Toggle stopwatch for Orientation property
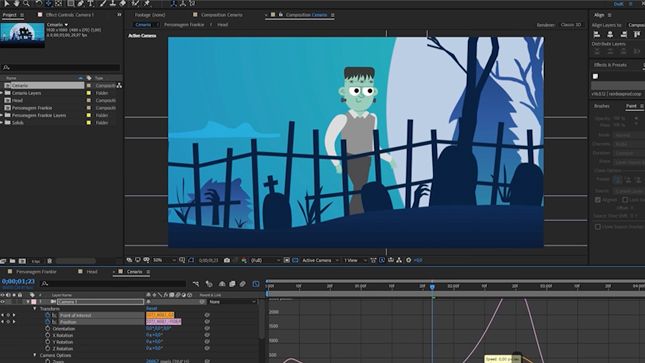Image resolution: width=645 pixels, height=363 pixels. click(48, 328)
